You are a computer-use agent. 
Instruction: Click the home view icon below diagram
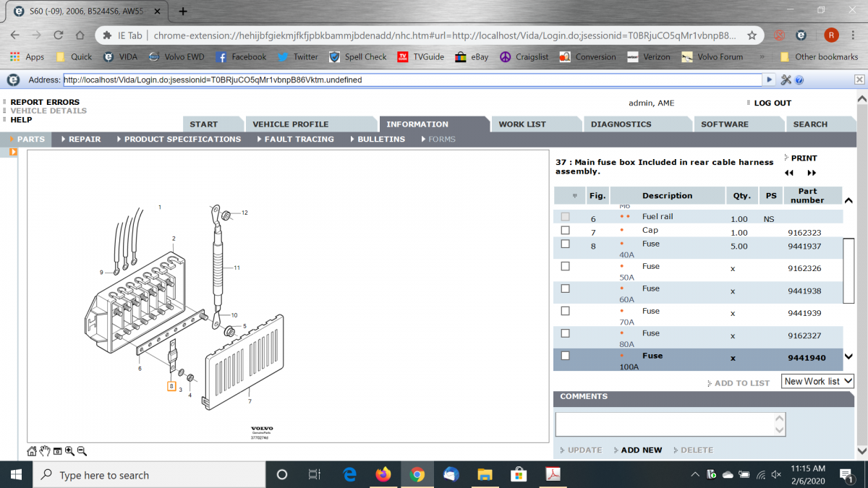tap(32, 451)
